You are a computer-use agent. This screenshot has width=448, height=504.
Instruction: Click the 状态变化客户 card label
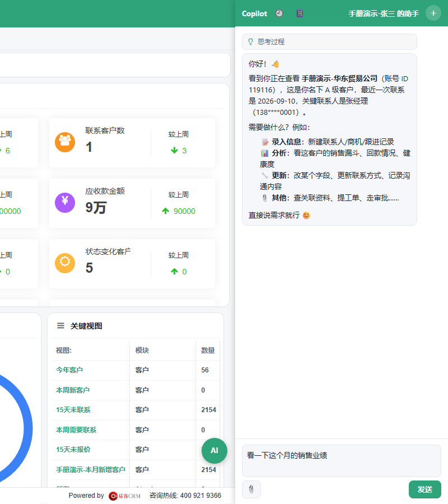[108, 251]
